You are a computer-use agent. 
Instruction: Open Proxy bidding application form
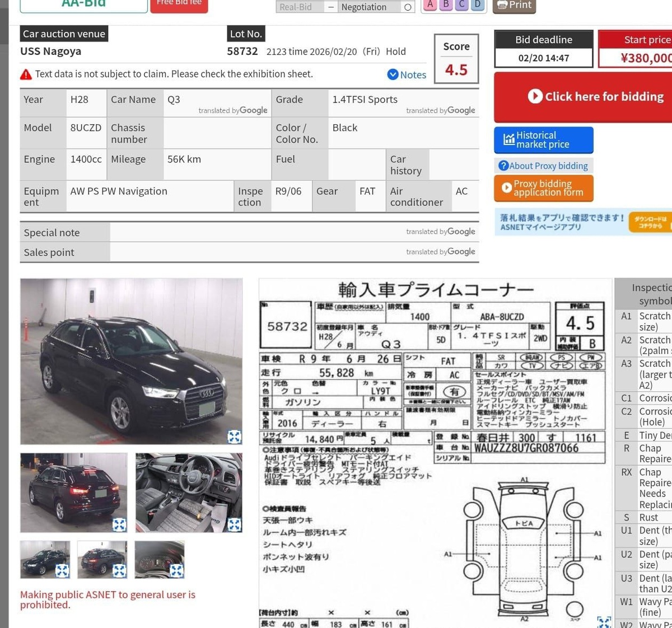[543, 188]
